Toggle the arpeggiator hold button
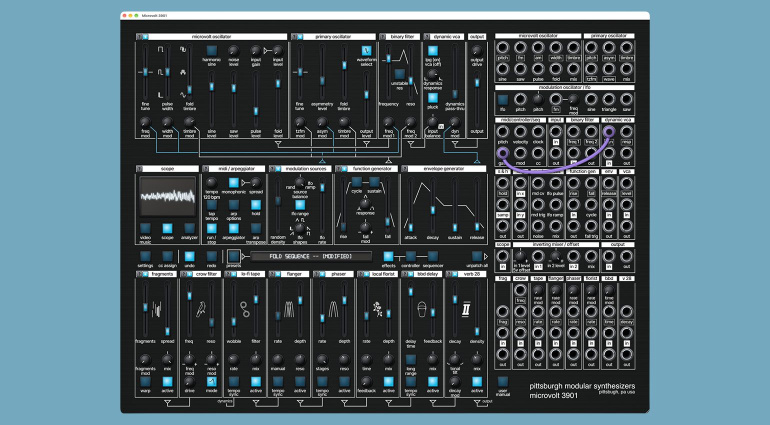 [x=256, y=205]
